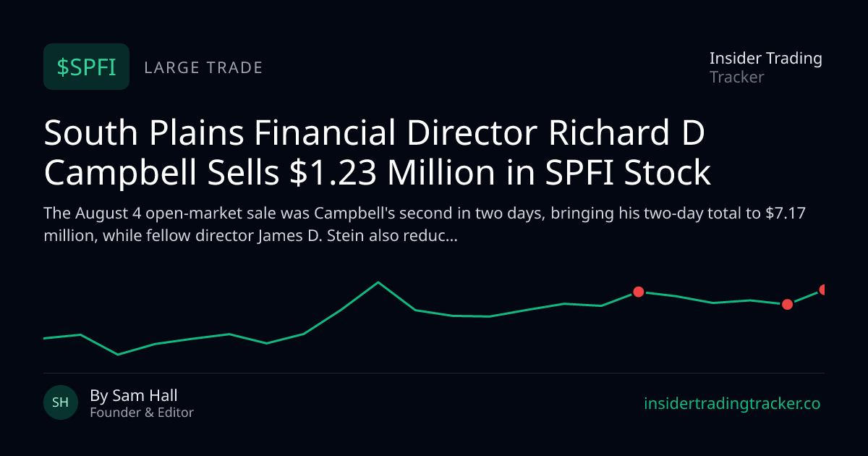This screenshot has height=456, width=868.
Task: Click the red marker at the chart's right edge
Action: pyautogui.click(x=823, y=290)
